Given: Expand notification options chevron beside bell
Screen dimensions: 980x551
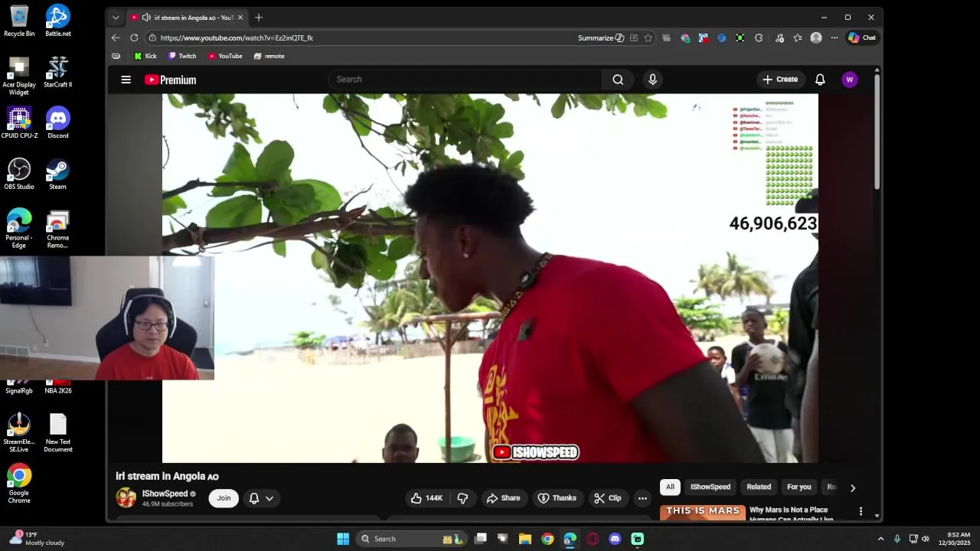Looking at the screenshot, I should point(269,498).
